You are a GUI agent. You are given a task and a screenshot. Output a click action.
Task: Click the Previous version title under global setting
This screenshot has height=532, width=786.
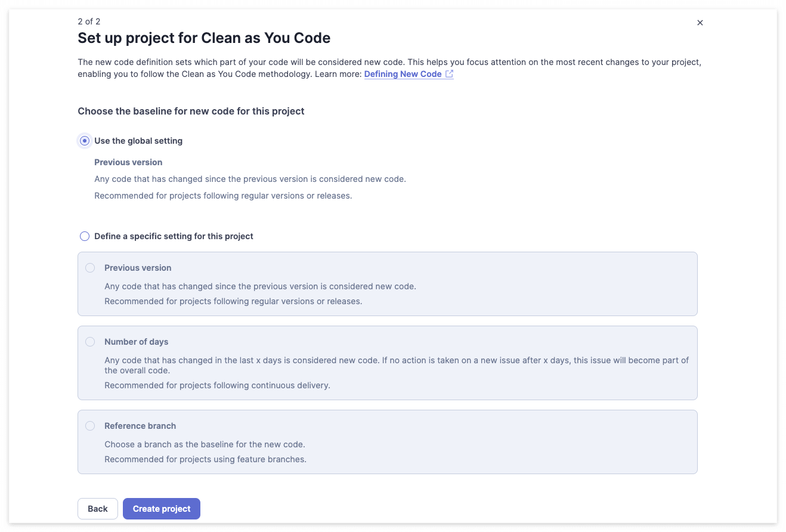point(128,162)
